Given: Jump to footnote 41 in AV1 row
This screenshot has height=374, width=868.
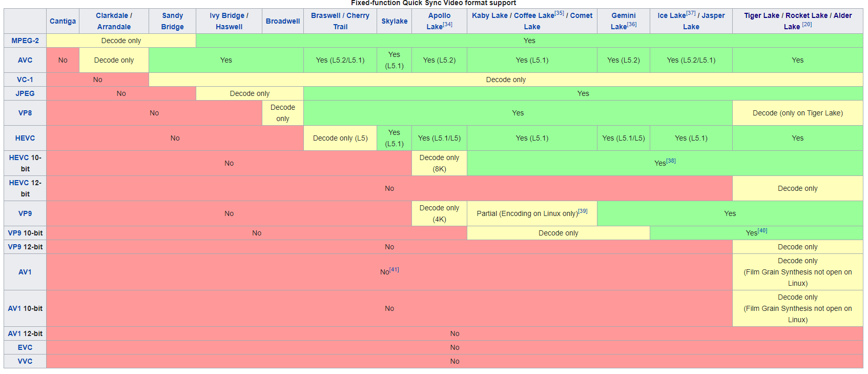Looking at the screenshot, I should pyautogui.click(x=394, y=269).
